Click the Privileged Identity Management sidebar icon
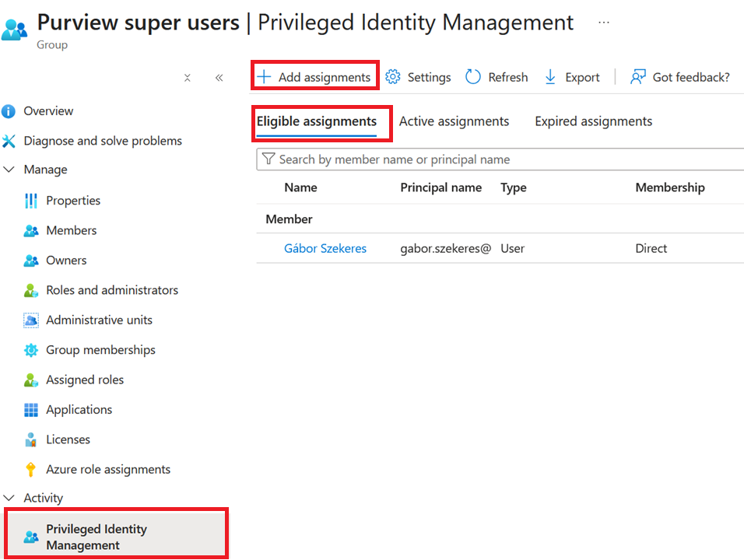The height and width of the screenshot is (560, 744). 31,537
